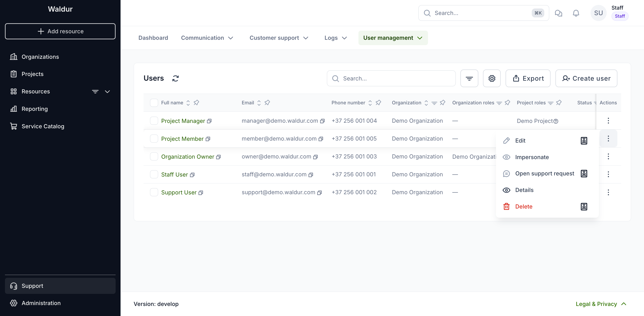Sort by the Email column
The image size is (644, 316).
[x=259, y=103]
